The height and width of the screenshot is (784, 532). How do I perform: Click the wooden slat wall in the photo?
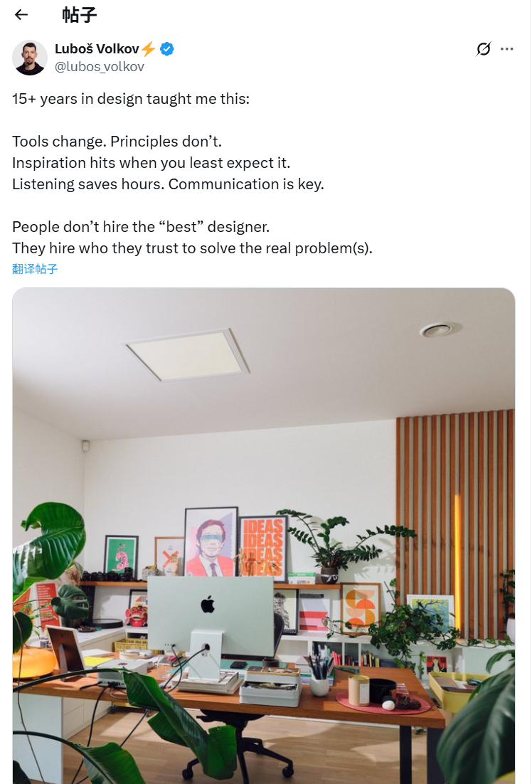click(455, 498)
